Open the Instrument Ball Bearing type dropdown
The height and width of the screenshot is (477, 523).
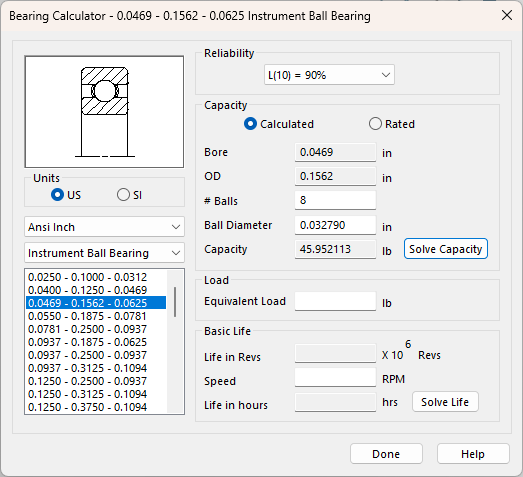click(104, 253)
